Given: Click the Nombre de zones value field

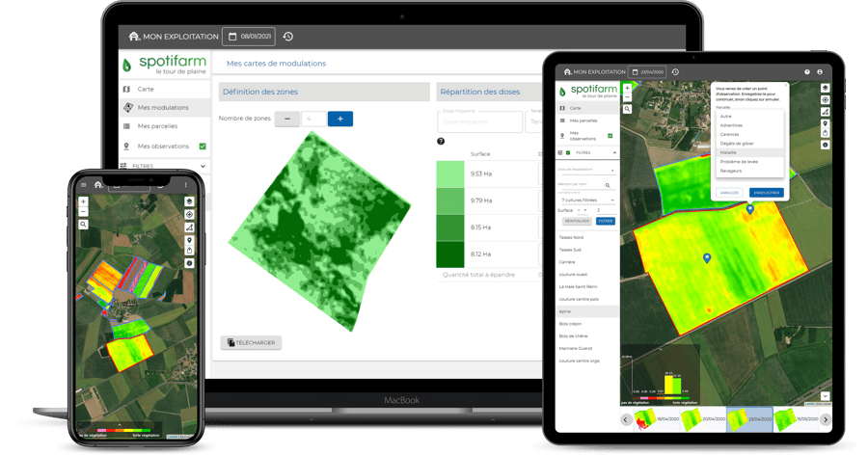Looking at the screenshot, I should pyautogui.click(x=313, y=119).
